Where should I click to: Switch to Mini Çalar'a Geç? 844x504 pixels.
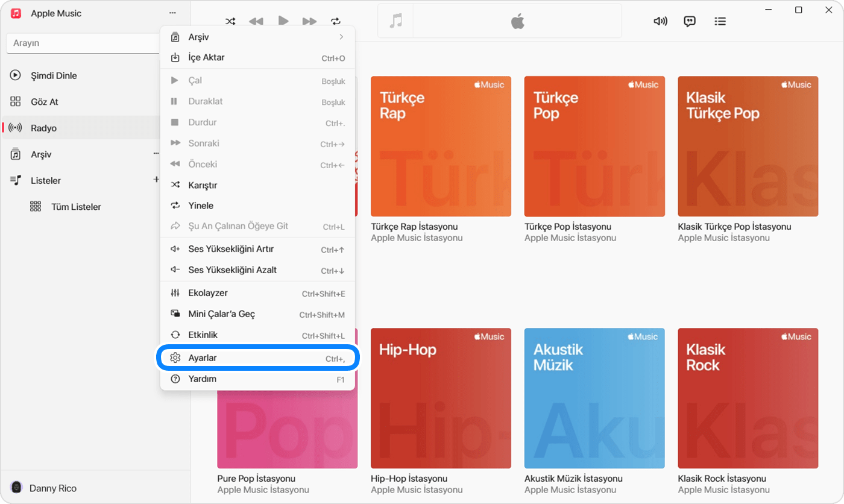tap(258, 314)
